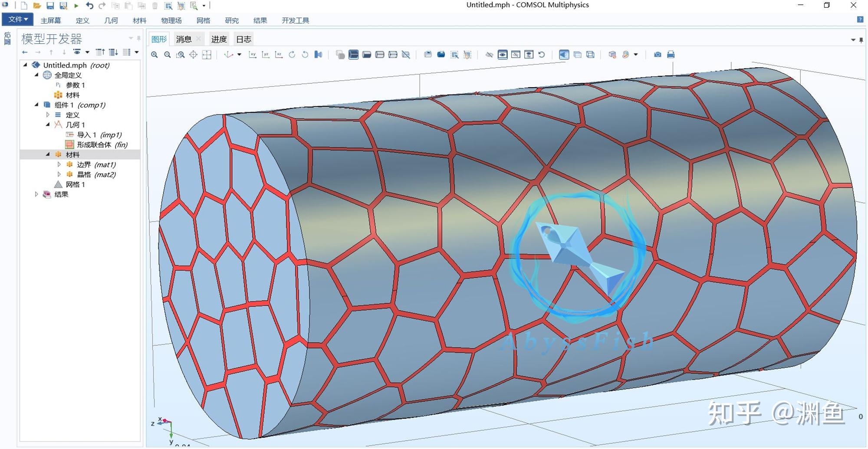Viewport: 868px width, 449px height.
Task: Click the Help question mark button
Action: [860, 20]
